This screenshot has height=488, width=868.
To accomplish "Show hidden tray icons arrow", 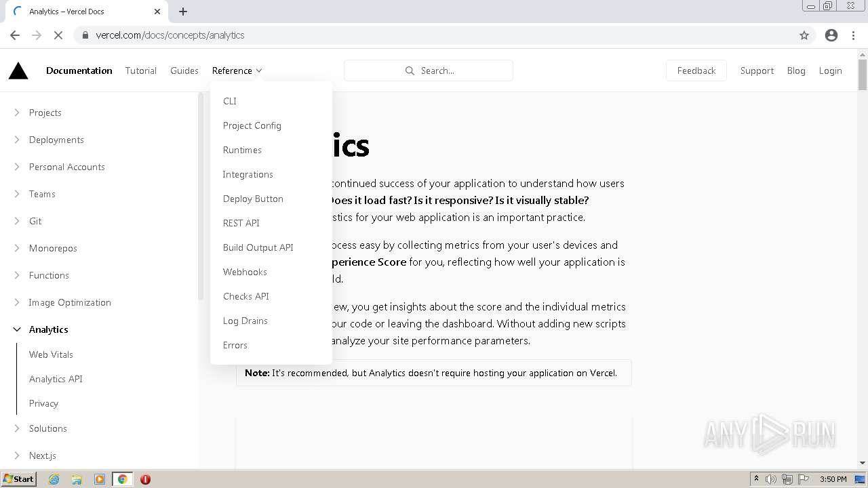I will tap(756, 479).
